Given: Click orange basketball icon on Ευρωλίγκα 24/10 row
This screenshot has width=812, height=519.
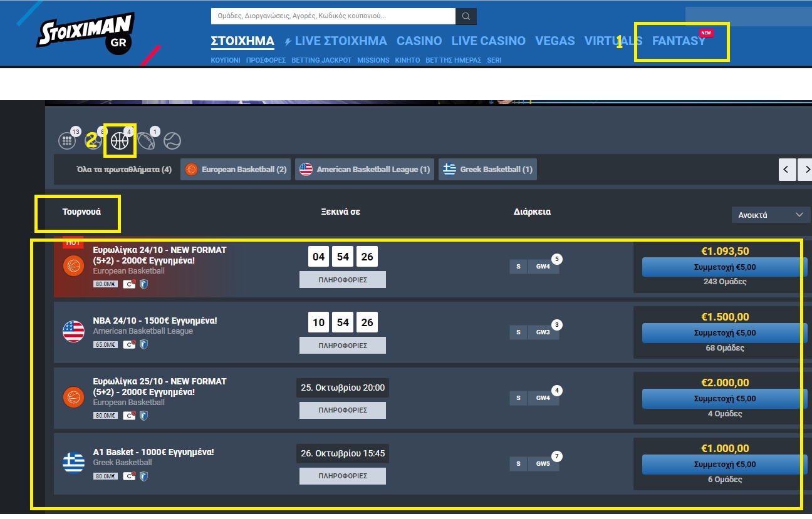Looking at the screenshot, I should [x=74, y=266].
